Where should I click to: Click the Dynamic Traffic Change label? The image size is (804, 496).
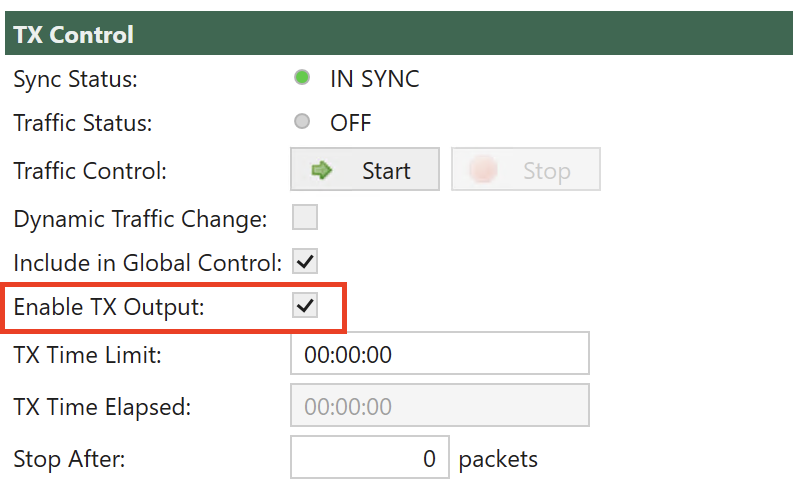140,219
